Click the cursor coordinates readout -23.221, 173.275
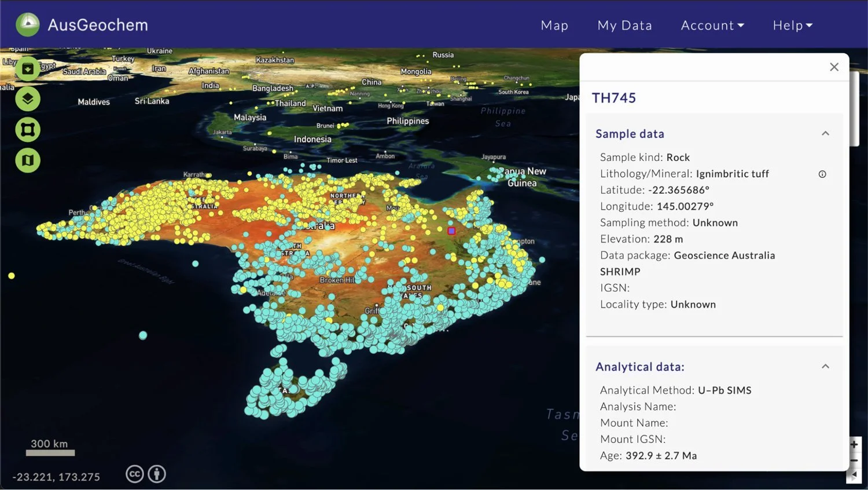Viewport: 868px width, 490px height. pyautogui.click(x=56, y=477)
